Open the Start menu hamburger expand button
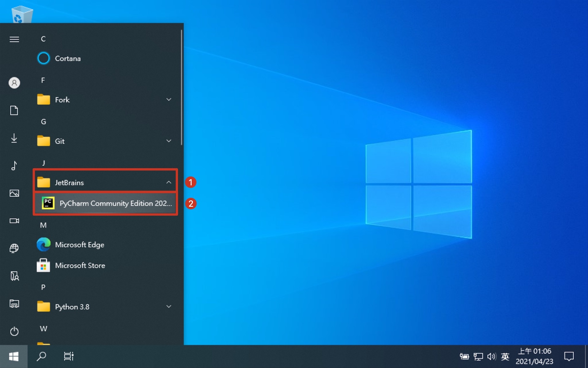The width and height of the screenshot is (588, 368). 14,39
